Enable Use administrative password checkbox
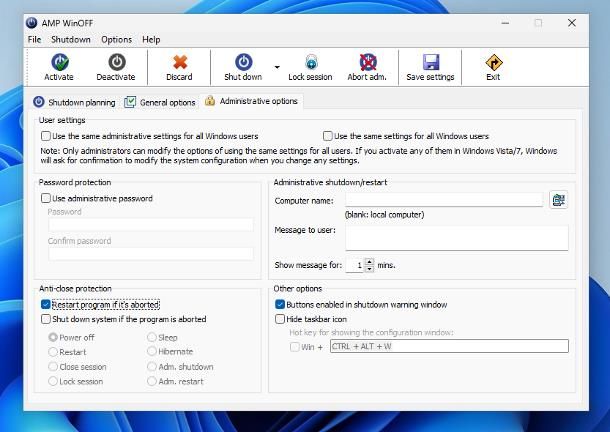The image size is (610, 432). [46, 199]
